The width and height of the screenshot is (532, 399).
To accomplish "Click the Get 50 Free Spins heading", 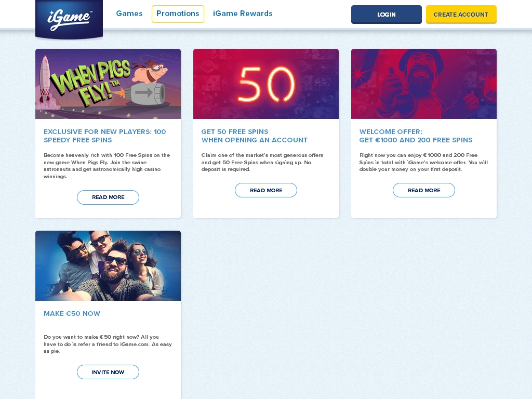I will pyautogui.click(x=255, y=136).
